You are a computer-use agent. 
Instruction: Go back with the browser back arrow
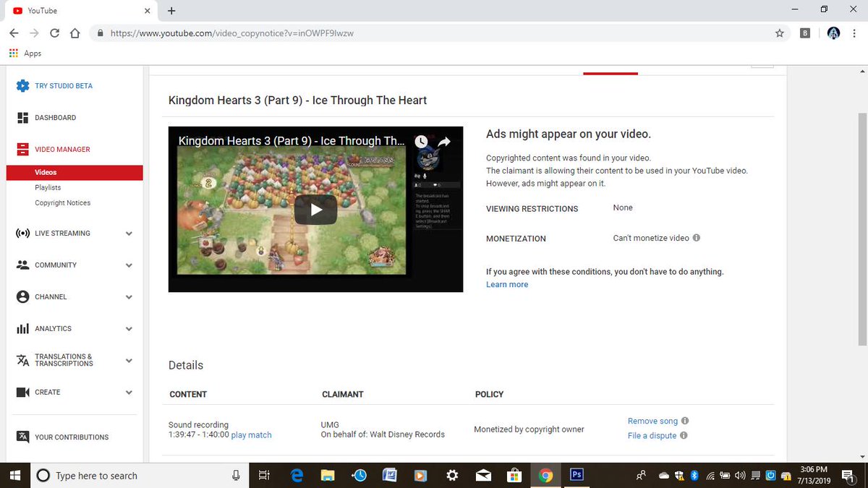(x=14, y=33)
